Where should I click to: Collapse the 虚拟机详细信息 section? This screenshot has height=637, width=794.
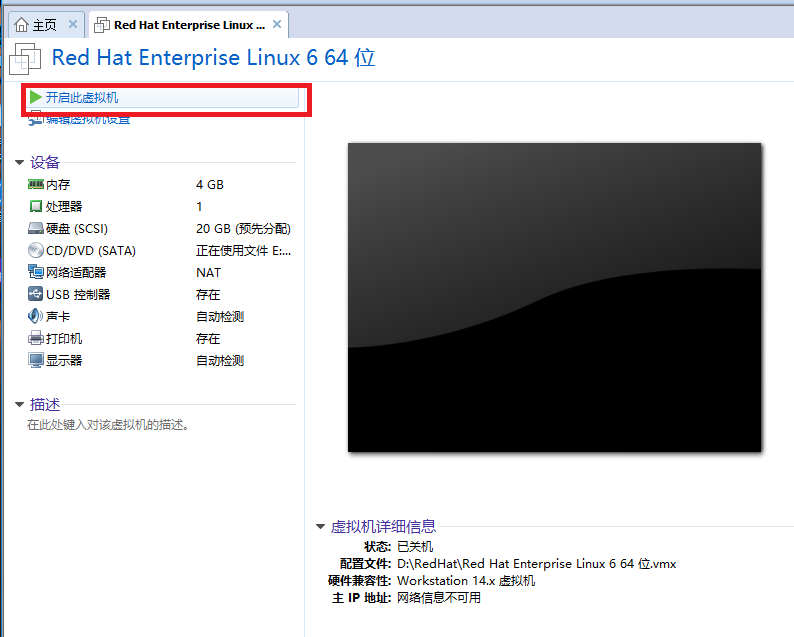coord(320,527)
